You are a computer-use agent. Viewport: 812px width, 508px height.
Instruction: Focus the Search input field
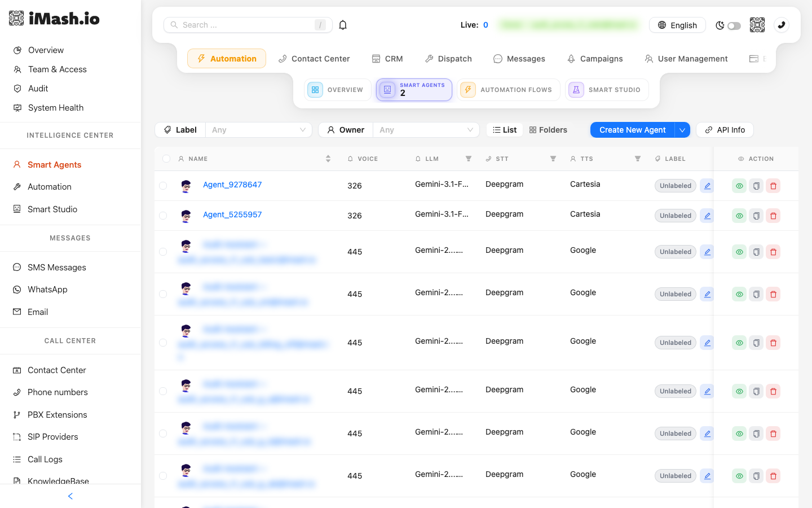(x=248, y=25)
